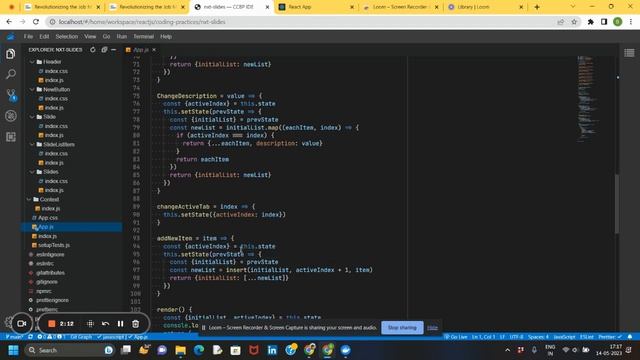Open the notifications bell in status bar
The width and height of the screenshot is (640, 360).
pos(630,337)
